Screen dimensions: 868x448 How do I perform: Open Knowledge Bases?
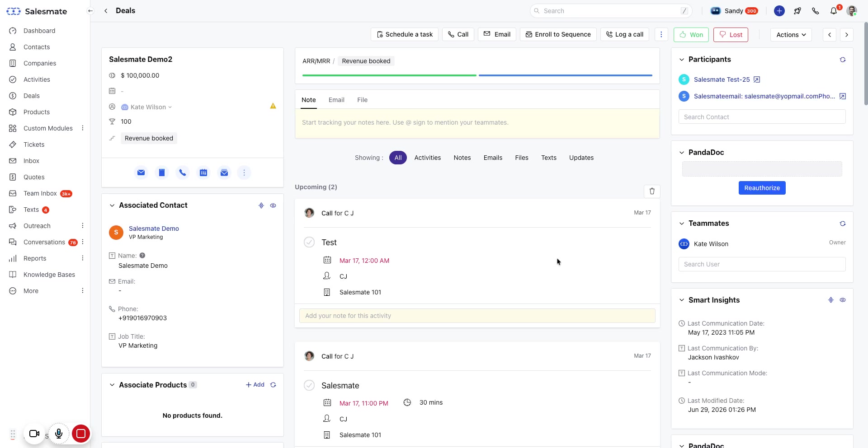click(x=49, y=275)
